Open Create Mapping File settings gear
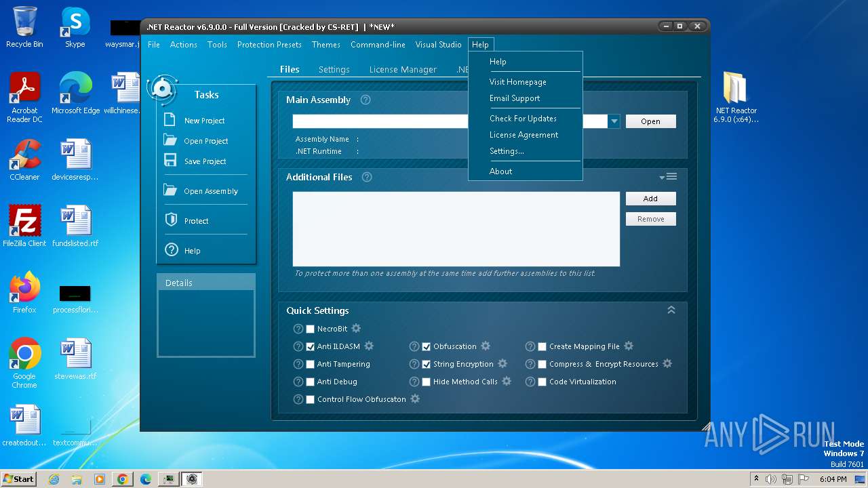868x488 pixels. 629,346
